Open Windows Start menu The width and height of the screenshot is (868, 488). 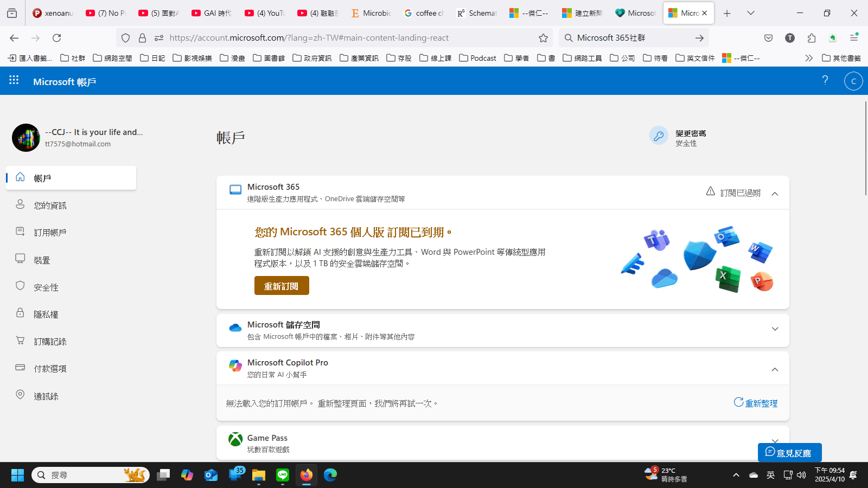(17, 476)
